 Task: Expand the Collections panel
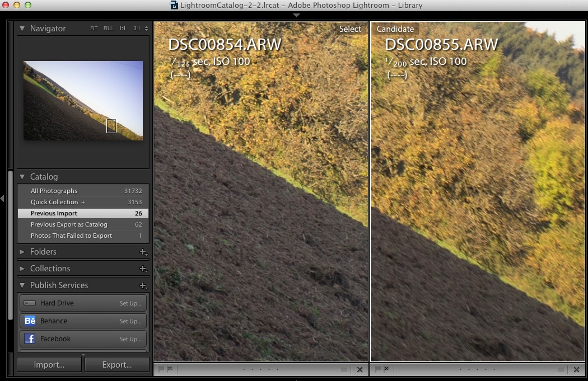[x=22, y=269]
